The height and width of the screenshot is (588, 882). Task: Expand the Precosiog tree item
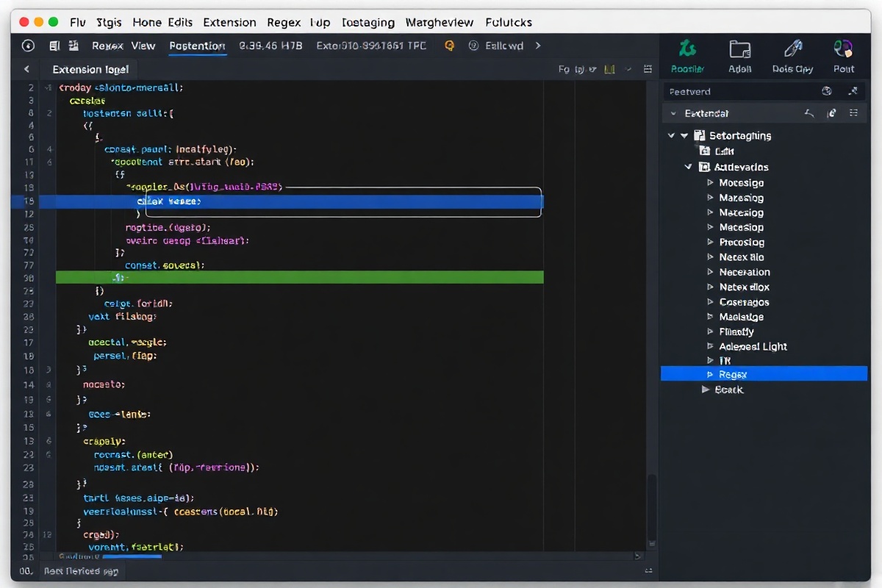point(710,242)
